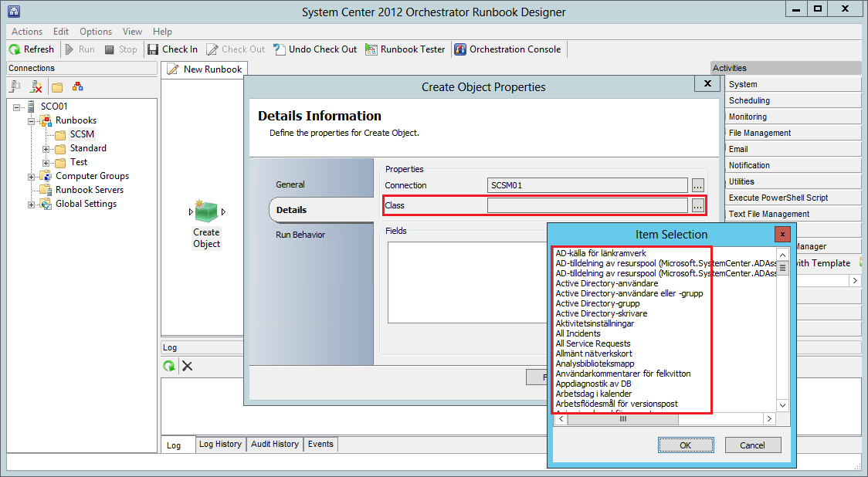868x477 pixels.
Task: Select the SCSM folder in the tree
Action: point(82,134)
